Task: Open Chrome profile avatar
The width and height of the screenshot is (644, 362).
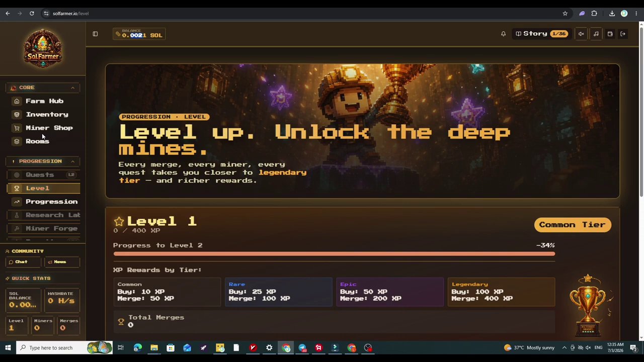Action: click(624, 14)
